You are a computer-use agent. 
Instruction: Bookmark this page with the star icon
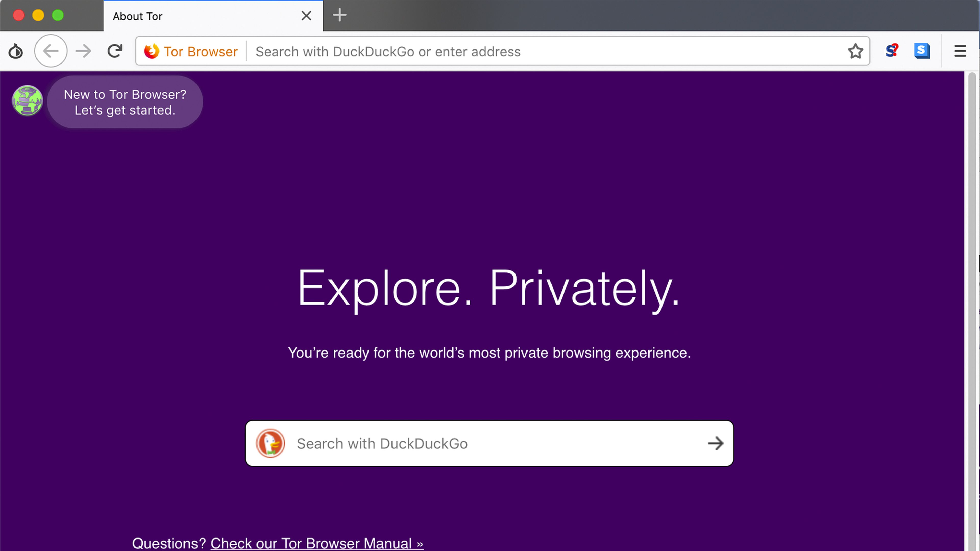(x=855, y=51)
